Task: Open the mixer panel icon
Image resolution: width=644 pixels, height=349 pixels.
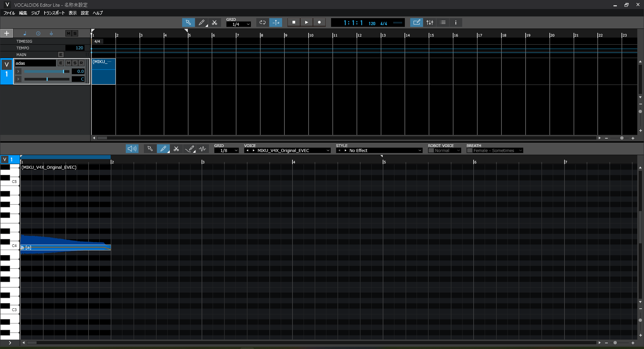Action: point(430,22)
